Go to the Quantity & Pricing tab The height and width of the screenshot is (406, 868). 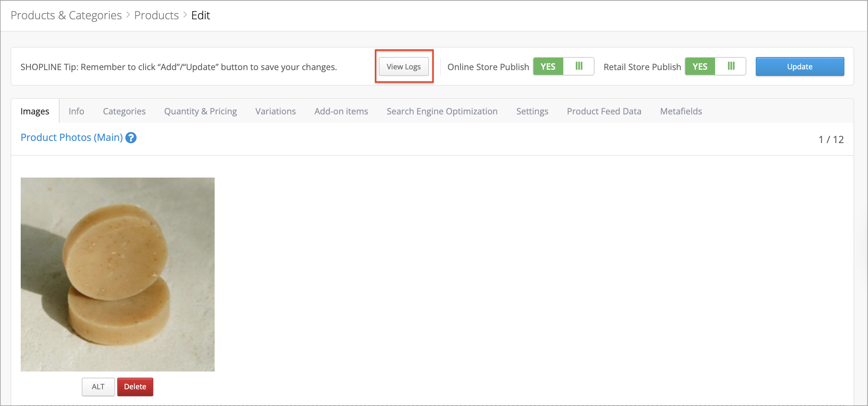pyautogui.click(x=200, y=111)
